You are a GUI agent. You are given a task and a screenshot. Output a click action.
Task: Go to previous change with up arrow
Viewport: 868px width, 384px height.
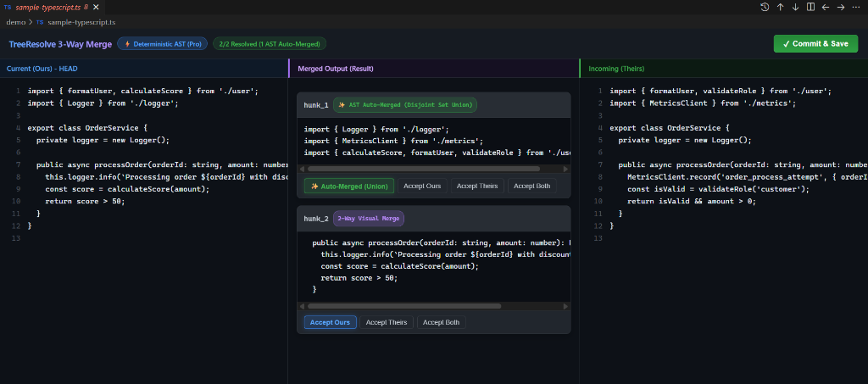coord(781,7)
